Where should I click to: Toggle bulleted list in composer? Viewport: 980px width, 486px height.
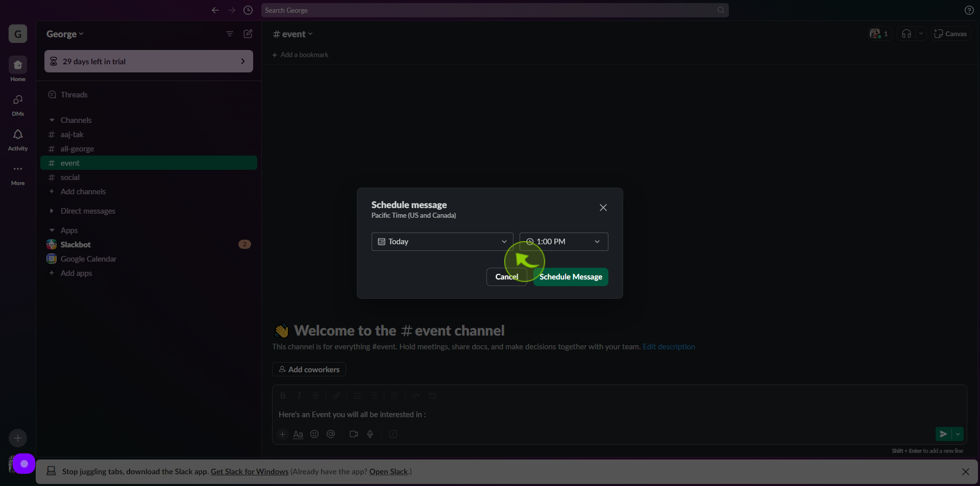pyautogui.click(x=374, y=396)
